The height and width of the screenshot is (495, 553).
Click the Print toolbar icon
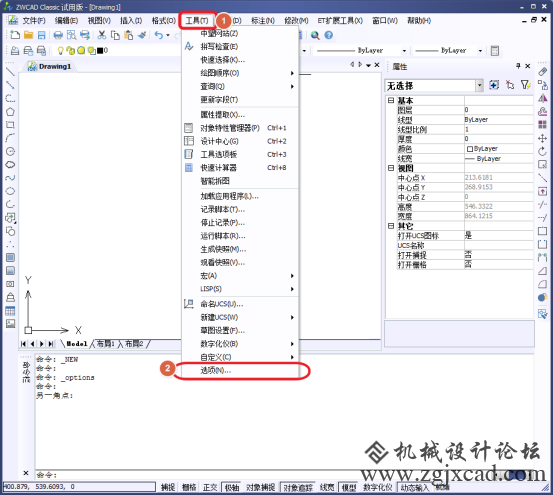[x=58, y=35]
